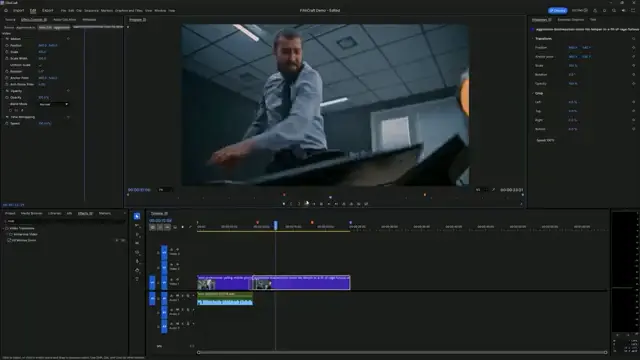Add a Crop Left keyframe in the Properties panel

click(633, 102)
